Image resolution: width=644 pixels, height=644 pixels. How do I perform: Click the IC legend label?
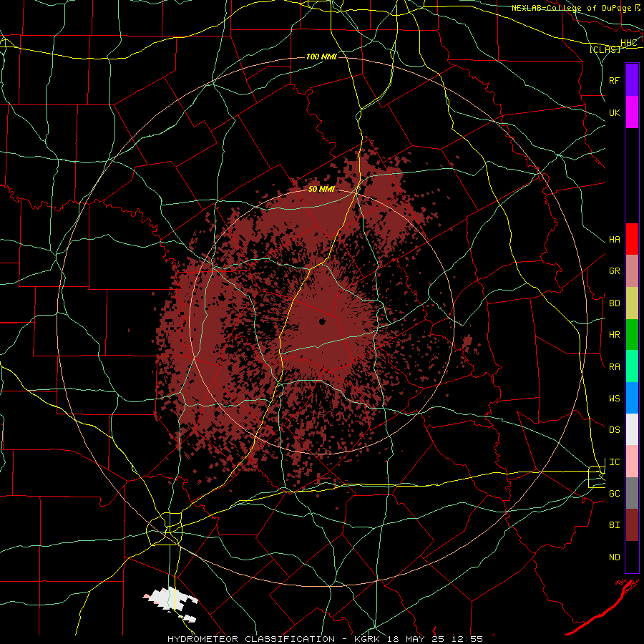point(614,462)
